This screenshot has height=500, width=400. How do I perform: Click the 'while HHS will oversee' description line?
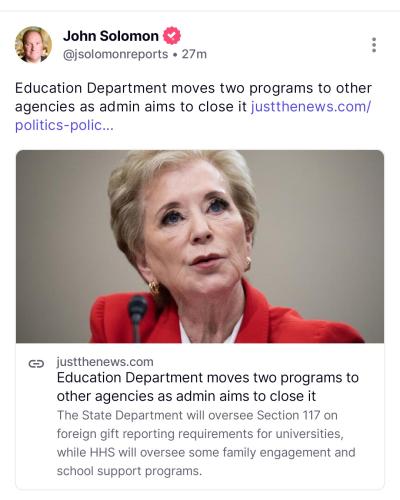[206, 452]
